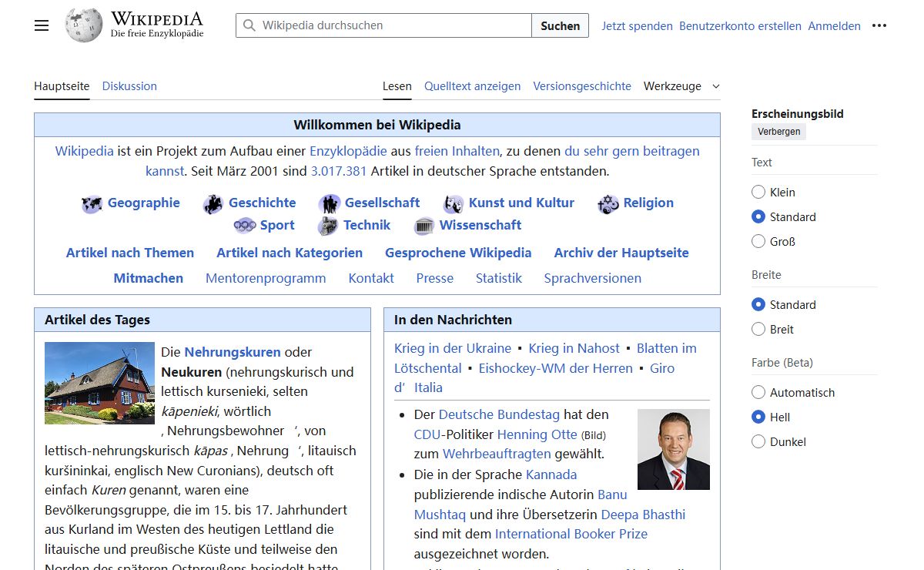Click the Anmelden link

click(834, 25)
